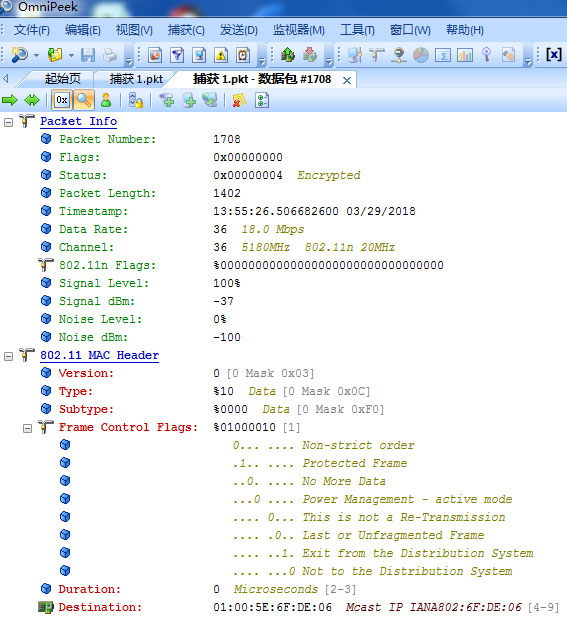Open the 捕获(C) menu
Screen dimensions: 567x617
tap(186, 30)
